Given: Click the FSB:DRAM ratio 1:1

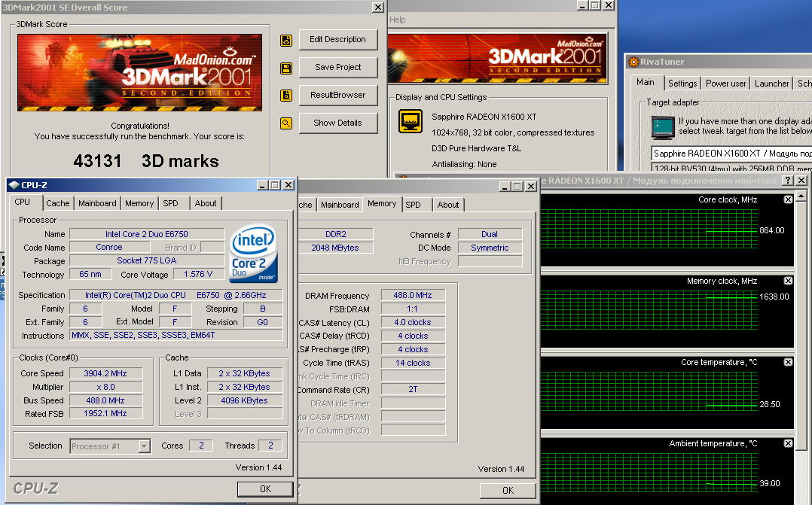Looking at the screenshot, I should pos(413,309).
